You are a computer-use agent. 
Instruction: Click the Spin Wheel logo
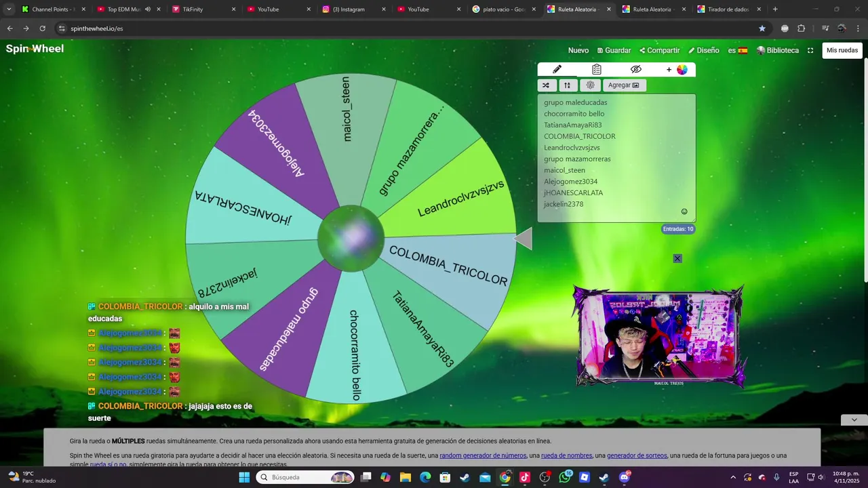click(x=35, y=49)
